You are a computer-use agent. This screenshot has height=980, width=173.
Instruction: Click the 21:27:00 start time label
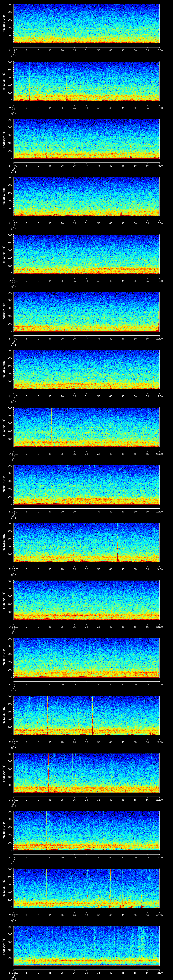[x=14, y=800]
